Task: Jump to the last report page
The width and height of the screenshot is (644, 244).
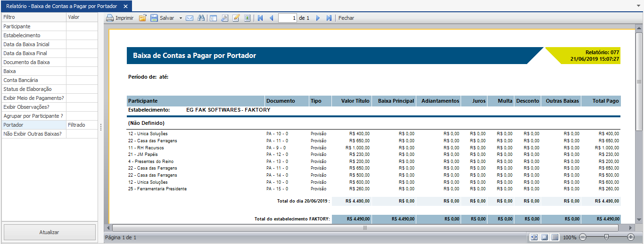Action: pos(329,18)
